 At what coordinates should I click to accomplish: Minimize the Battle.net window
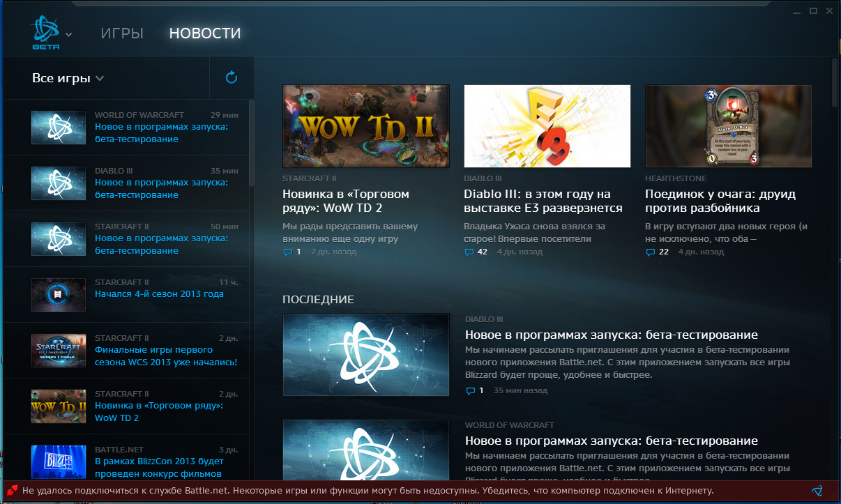[x=798, y=11]
